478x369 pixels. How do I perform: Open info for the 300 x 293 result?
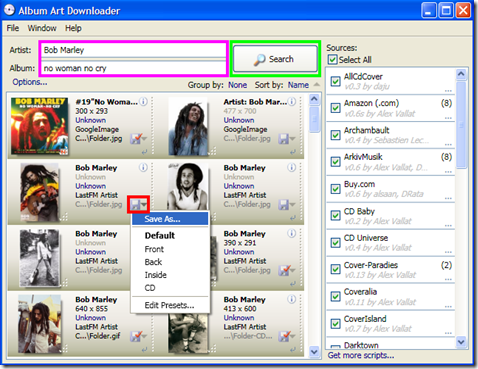[143, 101]
